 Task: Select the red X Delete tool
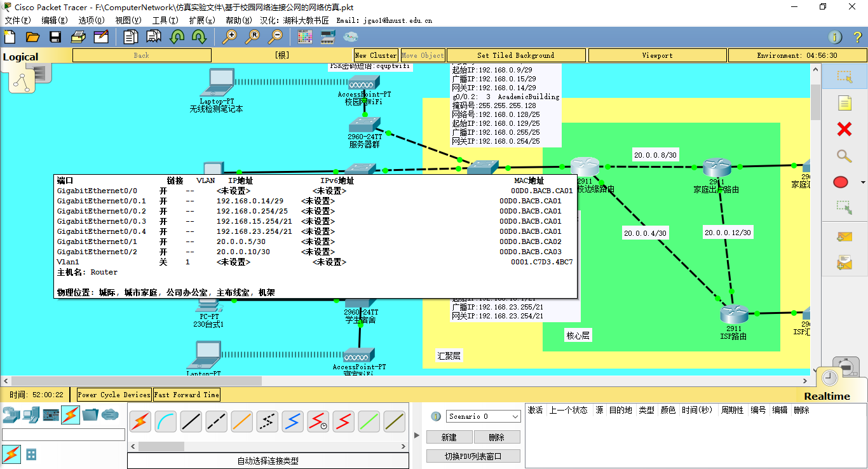844,130
